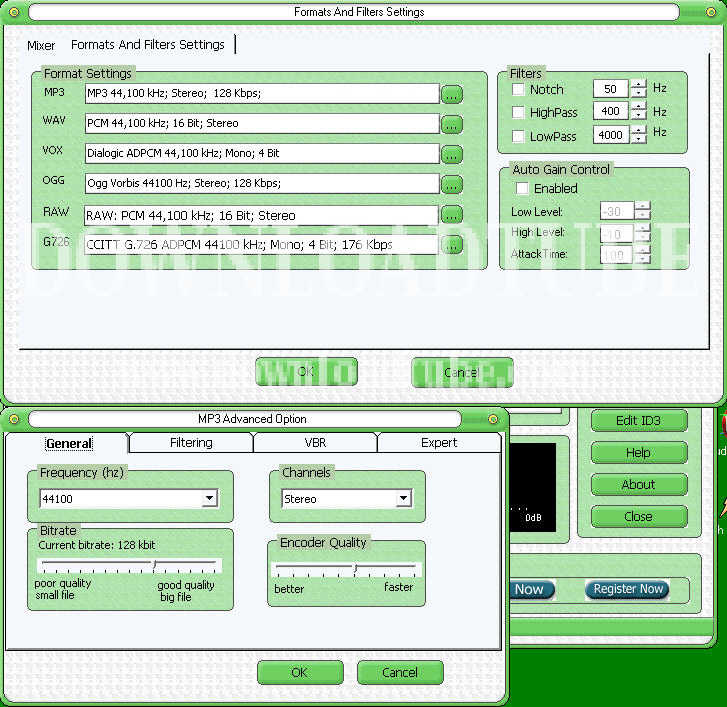Viewport: 727px width, 707px height.
Task: Select the General tab
Action: tap(69, 443)
